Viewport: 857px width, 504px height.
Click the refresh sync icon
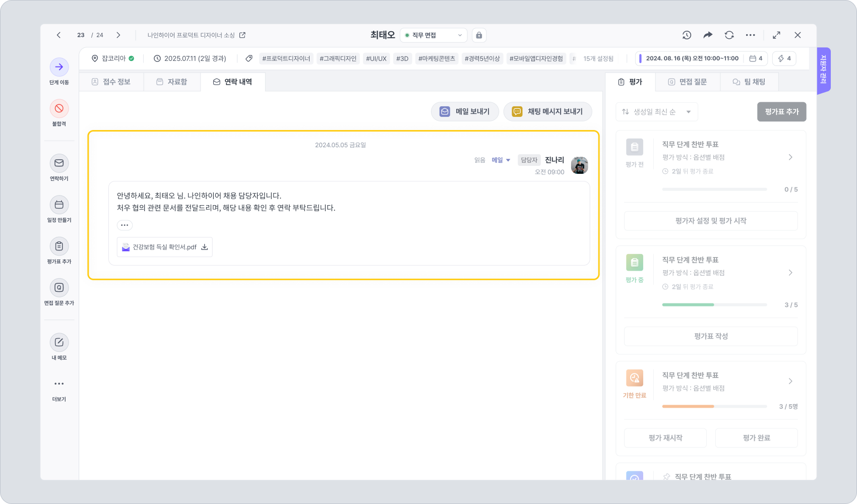(x=729, y=35)
